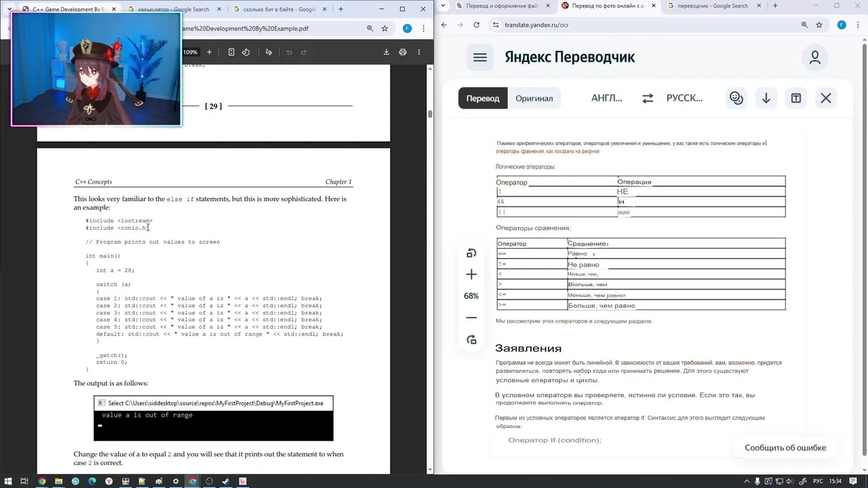868x488 pixels.
Task: Bookmark the Yandex Translate page with the star
Action: [819, 24]
